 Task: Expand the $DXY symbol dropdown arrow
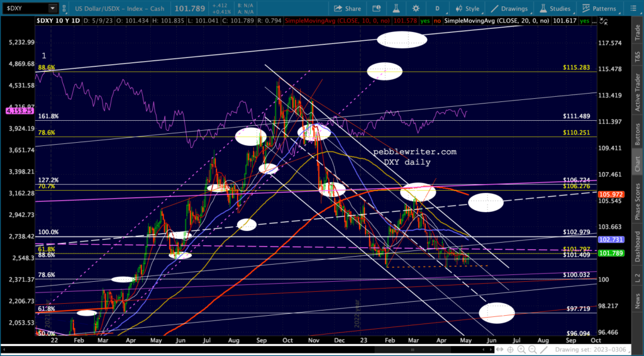[x=53, y=8]
